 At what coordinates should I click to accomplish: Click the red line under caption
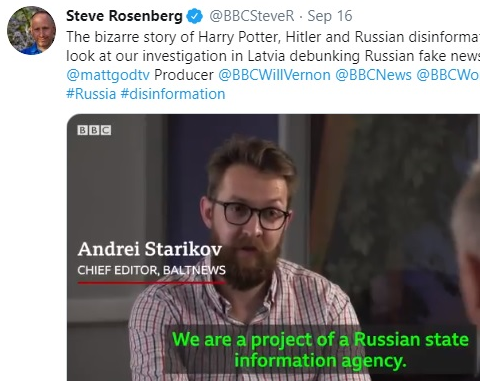coord(151,283)
